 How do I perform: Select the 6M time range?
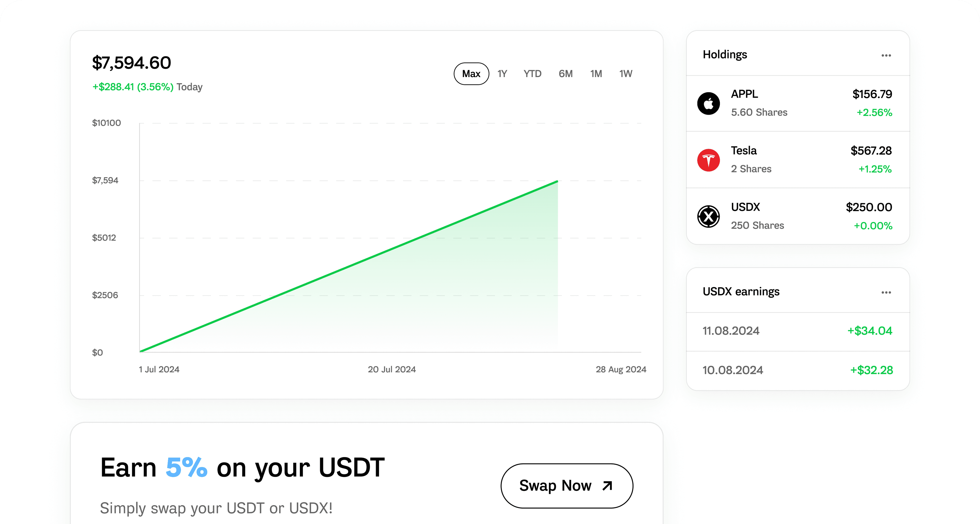(x=566, y=74)
